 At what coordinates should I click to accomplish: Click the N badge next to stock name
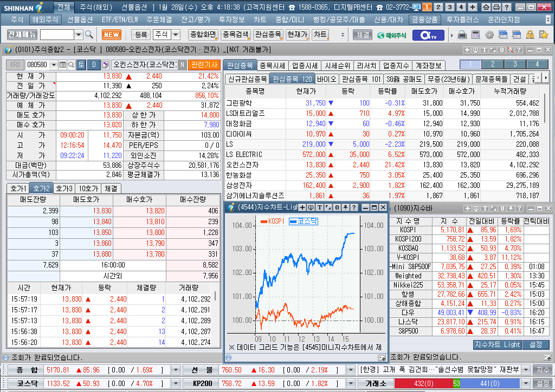[182, 64]
